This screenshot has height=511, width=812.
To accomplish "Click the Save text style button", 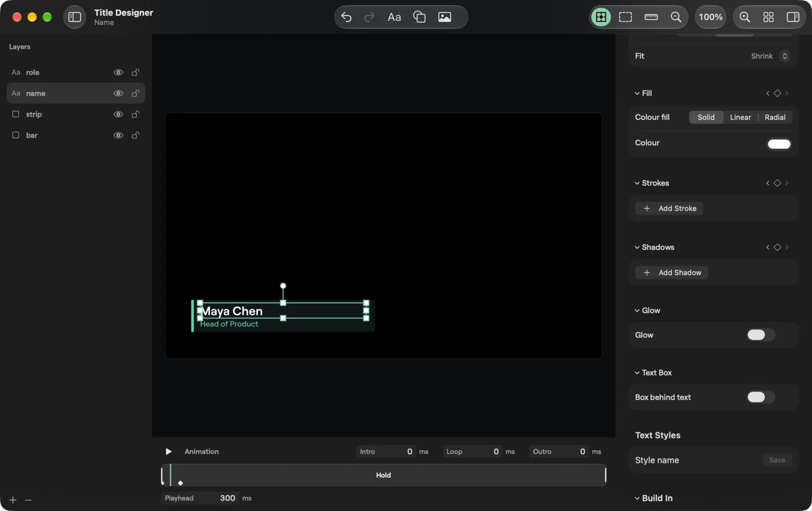I will 777,460.
